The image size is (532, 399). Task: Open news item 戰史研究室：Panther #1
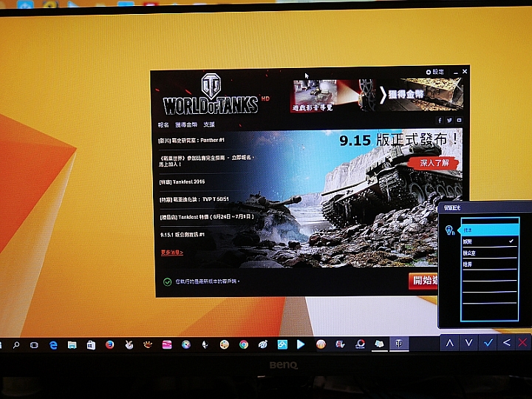click(191, 140)
